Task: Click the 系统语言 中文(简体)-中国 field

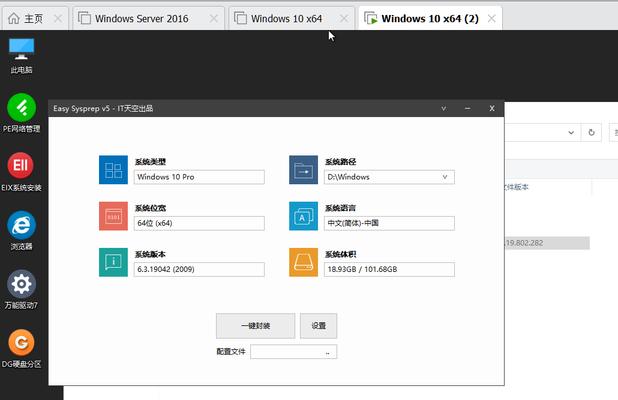Action: pyautogui.click(x=389, y=223)
